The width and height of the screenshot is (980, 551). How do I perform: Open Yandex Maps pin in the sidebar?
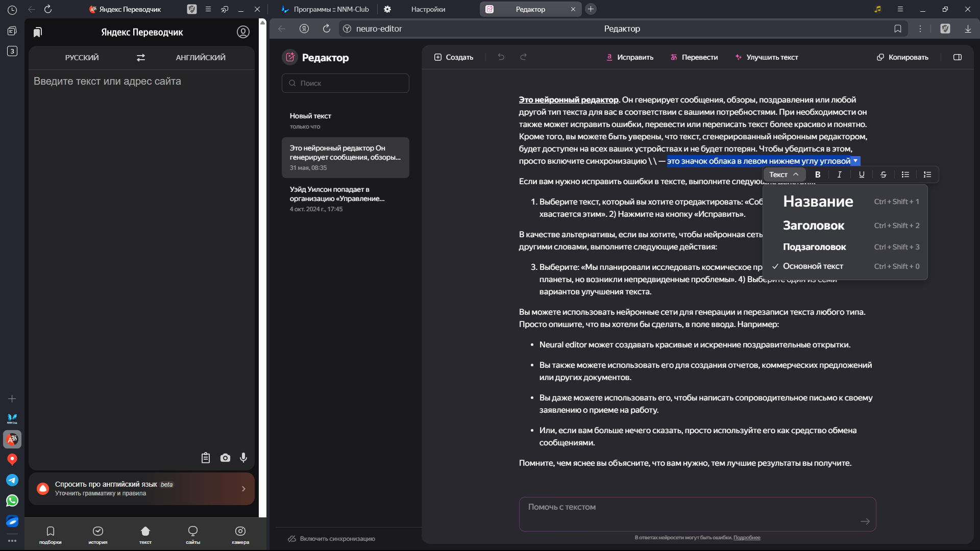pyautogui.click(x=12, y=460)
